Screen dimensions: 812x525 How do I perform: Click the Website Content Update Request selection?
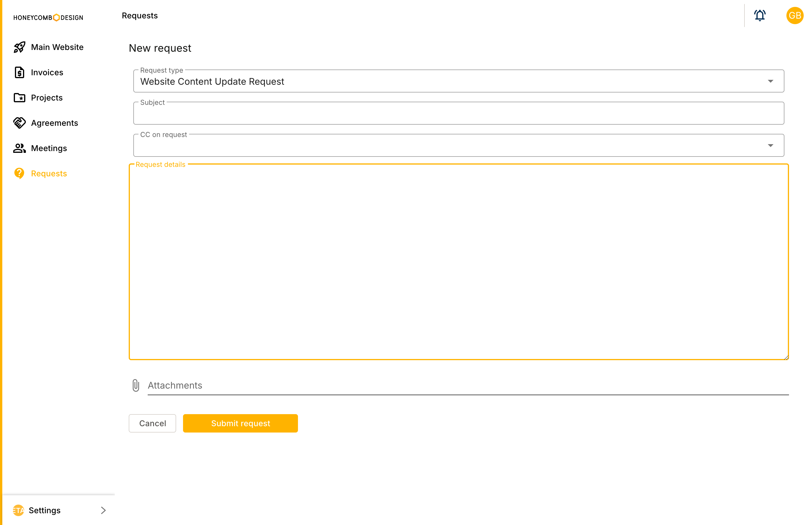point(212,82)
